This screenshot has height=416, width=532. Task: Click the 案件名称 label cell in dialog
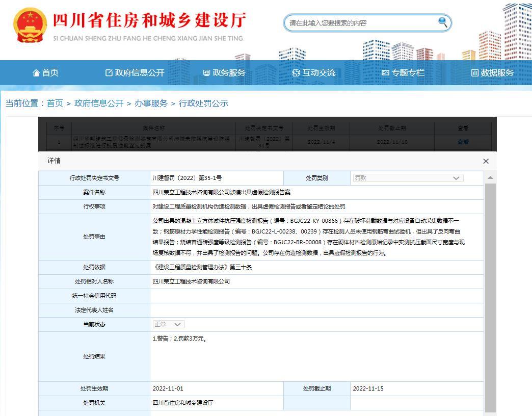[x=94, y=192]
